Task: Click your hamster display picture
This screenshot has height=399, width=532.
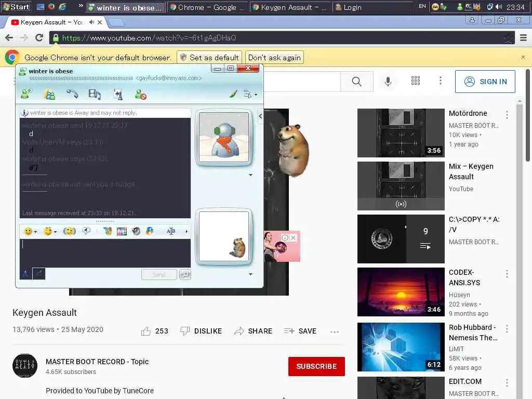Action: click(x=224, y=236)
